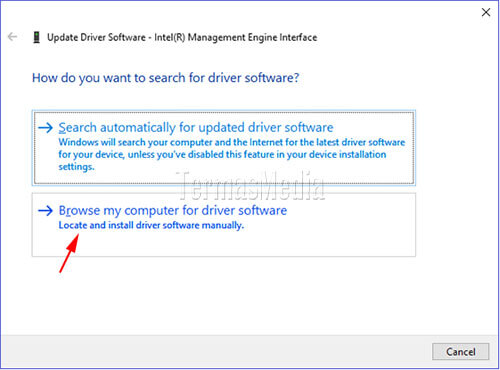The width and height of the screenshot is (500, 370).
Task: Click 'Locate and install driver software manually.' text
Action: tap(151, 225)
